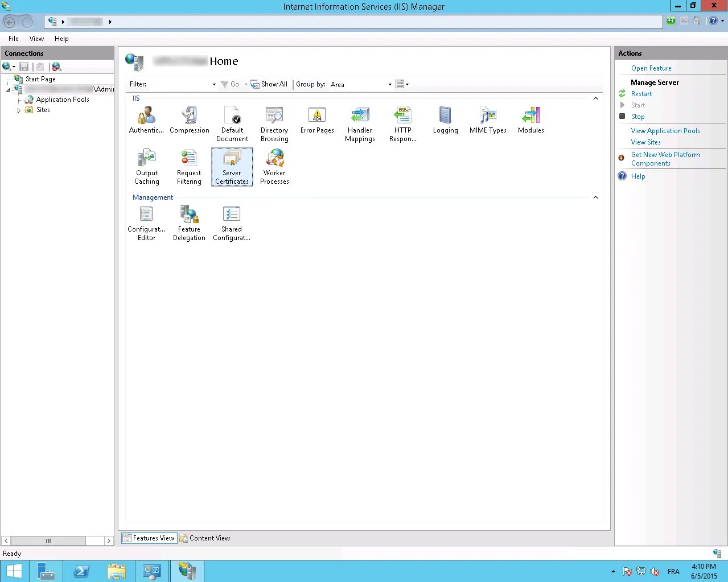Select the Error Pages icon
Screen dimensions: 728x582
pos(317,120)
